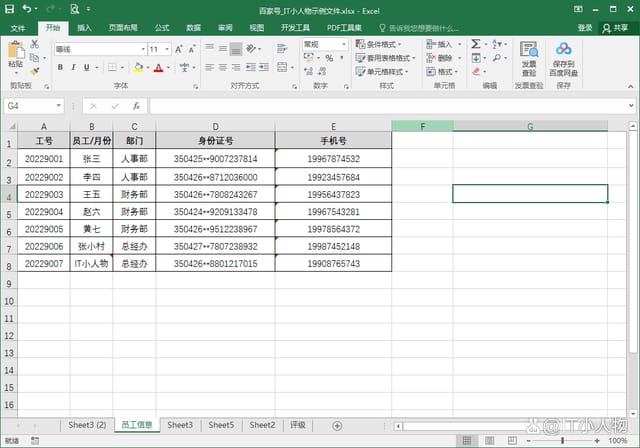The image size is (640, 448).
Task: Expand the font size dropdown
Action: click(166, 48)
